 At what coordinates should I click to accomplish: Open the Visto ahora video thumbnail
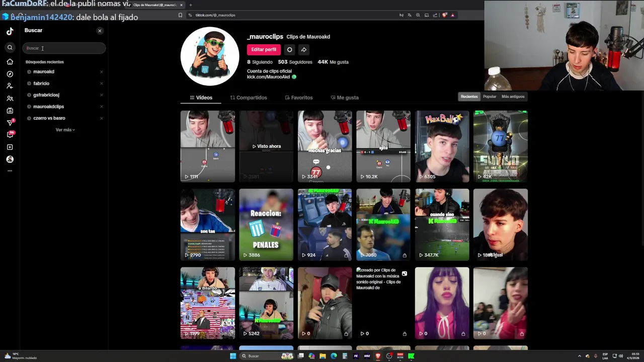tap(266, 146)
